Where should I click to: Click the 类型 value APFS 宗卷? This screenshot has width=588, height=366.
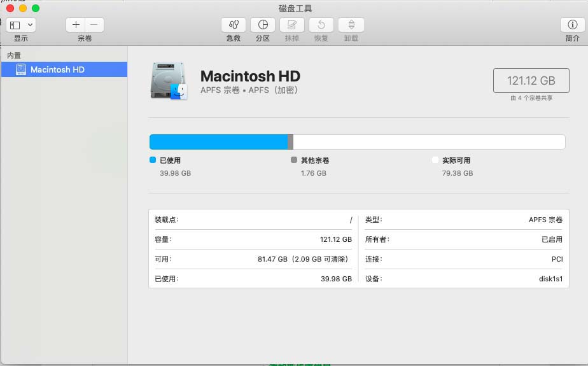tap(545, 220)
